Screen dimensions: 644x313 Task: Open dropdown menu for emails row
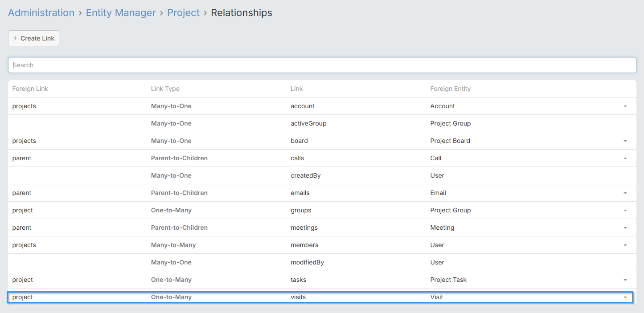pos(625,193)
